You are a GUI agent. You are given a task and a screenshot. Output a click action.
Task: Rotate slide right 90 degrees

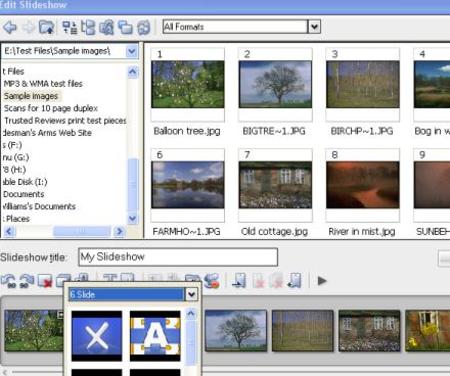coord(26,281)
